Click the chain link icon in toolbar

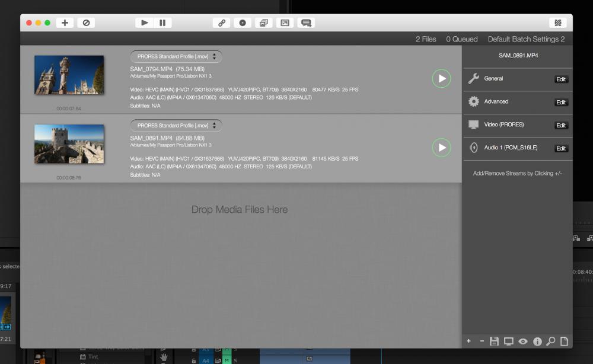click(x=221, y=23)
